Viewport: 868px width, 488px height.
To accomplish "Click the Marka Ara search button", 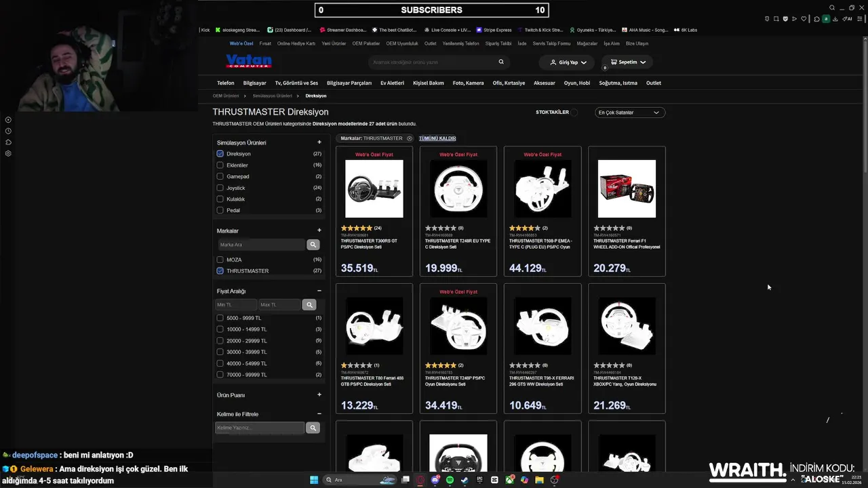I will coord(313,245).
